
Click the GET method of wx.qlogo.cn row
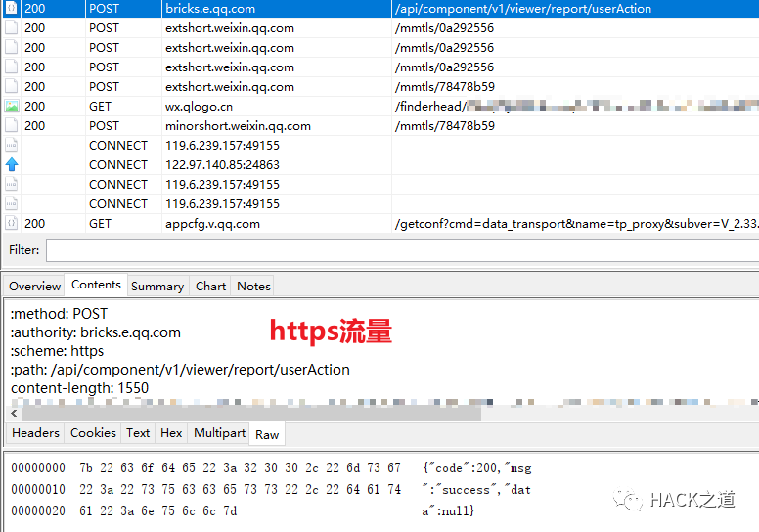[100, 106]
